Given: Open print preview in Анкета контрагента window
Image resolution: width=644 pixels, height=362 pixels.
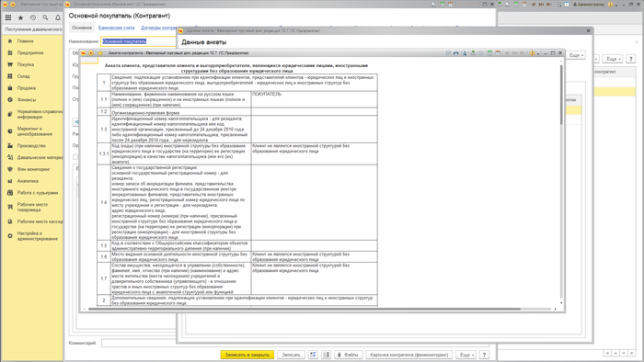Looking at the screenshot, I should click(464, 53).
